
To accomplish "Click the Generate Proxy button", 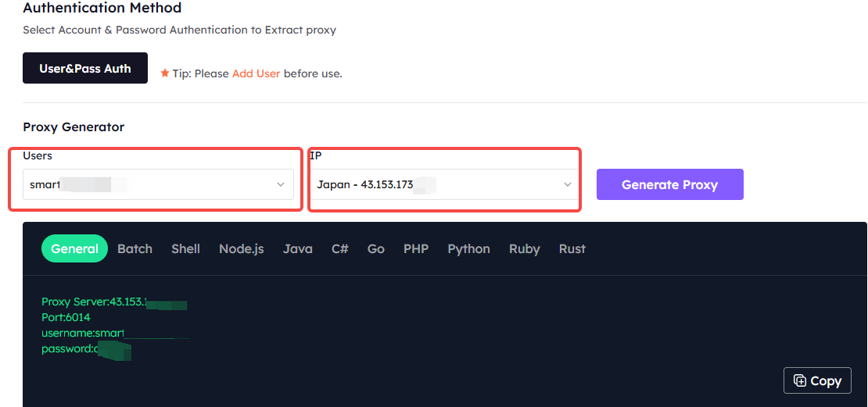I will point(670,184).
